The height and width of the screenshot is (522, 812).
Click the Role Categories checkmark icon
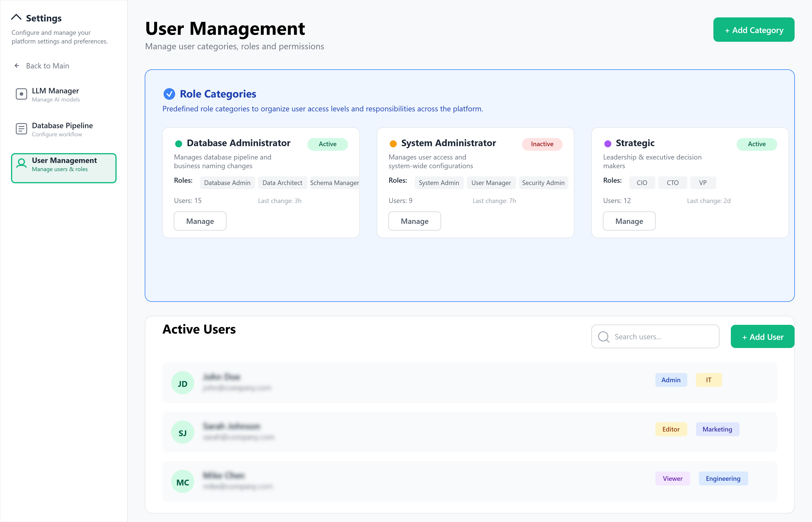click(169, 94)
